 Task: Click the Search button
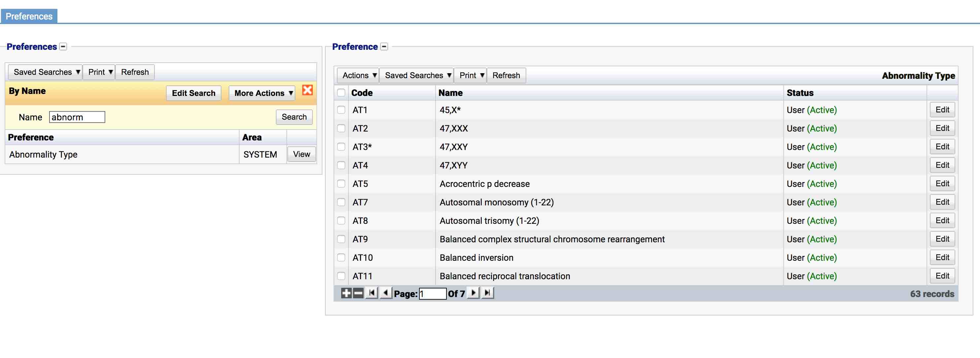tap(294, 117)
